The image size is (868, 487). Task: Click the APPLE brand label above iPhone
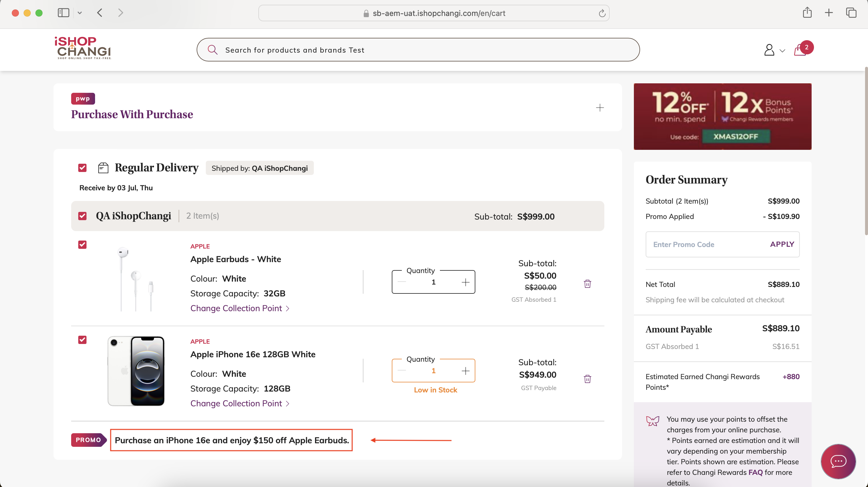tap(200, 341)
